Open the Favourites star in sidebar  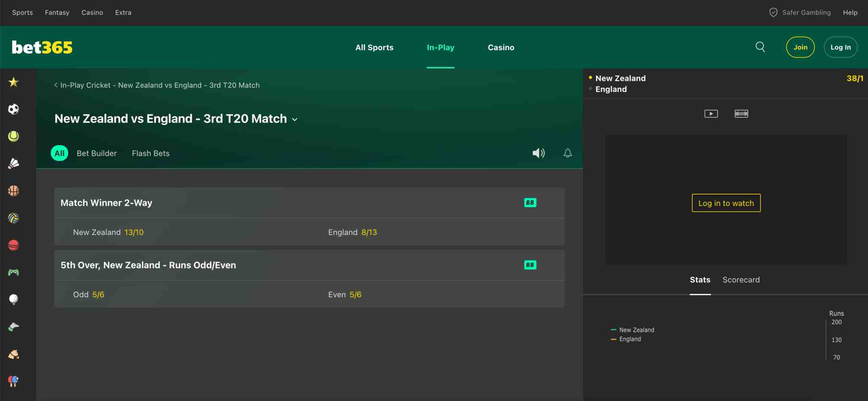tap(13, 82)
